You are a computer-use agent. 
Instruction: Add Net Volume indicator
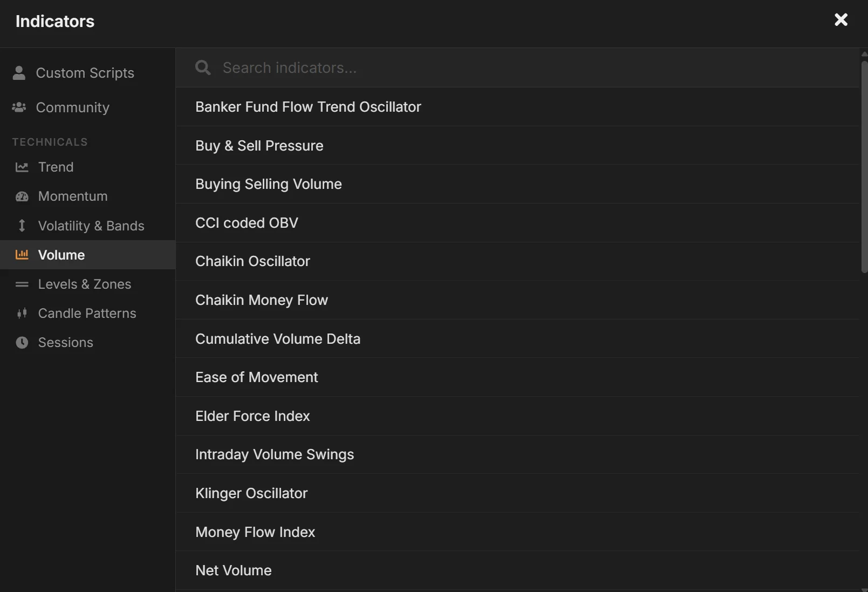[517, 570]
